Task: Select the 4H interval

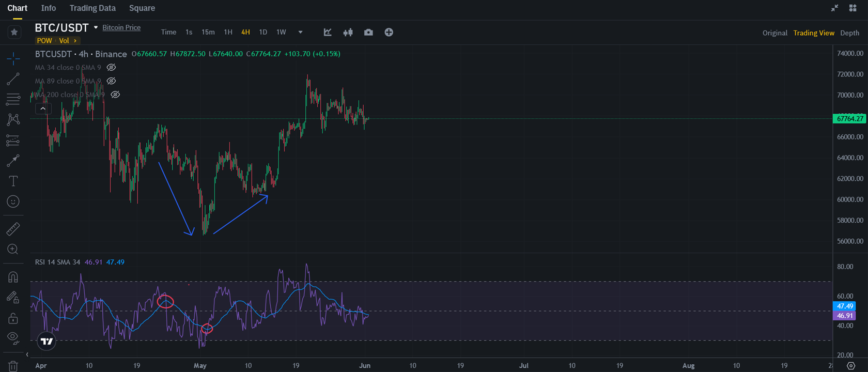Action: 245,32
